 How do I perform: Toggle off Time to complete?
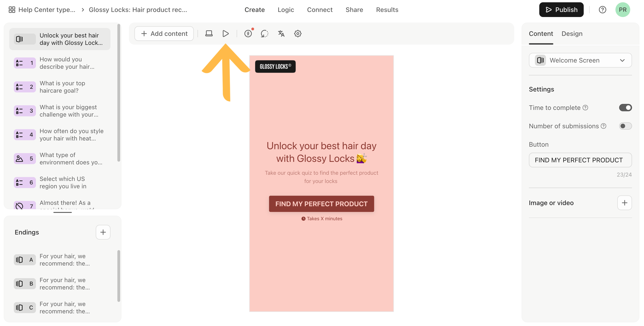pyautogui.click(x=625, y=108)
